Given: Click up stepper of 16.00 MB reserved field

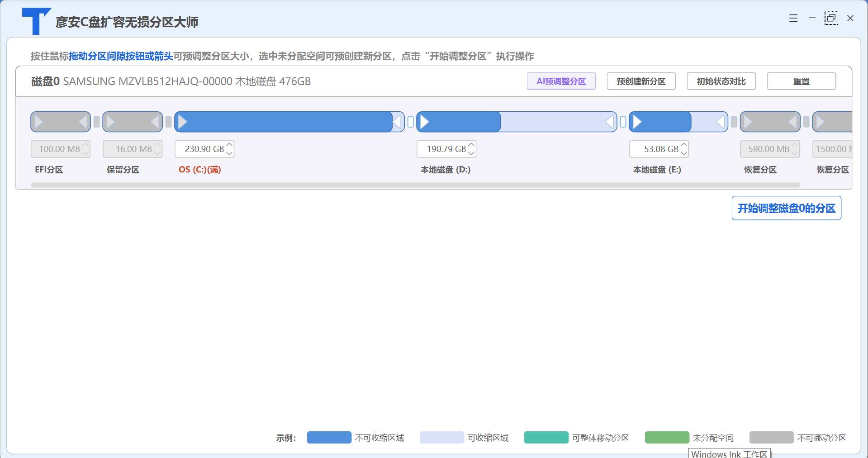Looking at the screenshot, I should [157, 145].
